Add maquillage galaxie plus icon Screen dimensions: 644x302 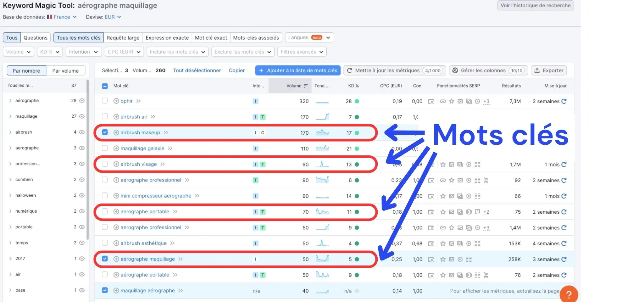click(116, 148)
